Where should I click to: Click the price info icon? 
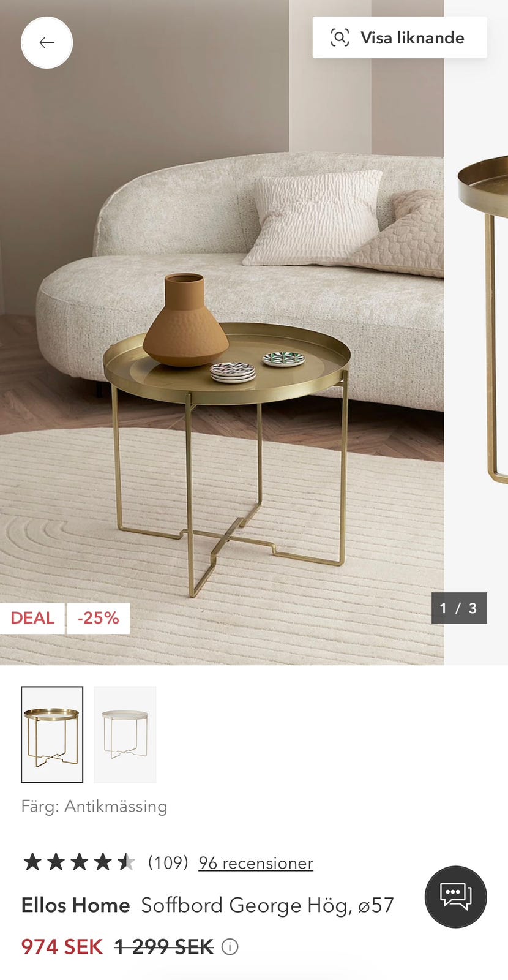tap(230, 947)
